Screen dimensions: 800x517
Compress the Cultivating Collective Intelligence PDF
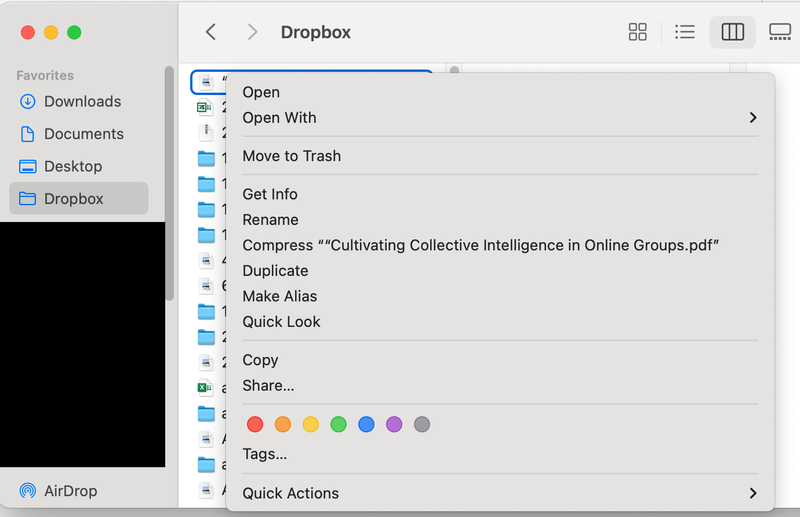[480, 245]
